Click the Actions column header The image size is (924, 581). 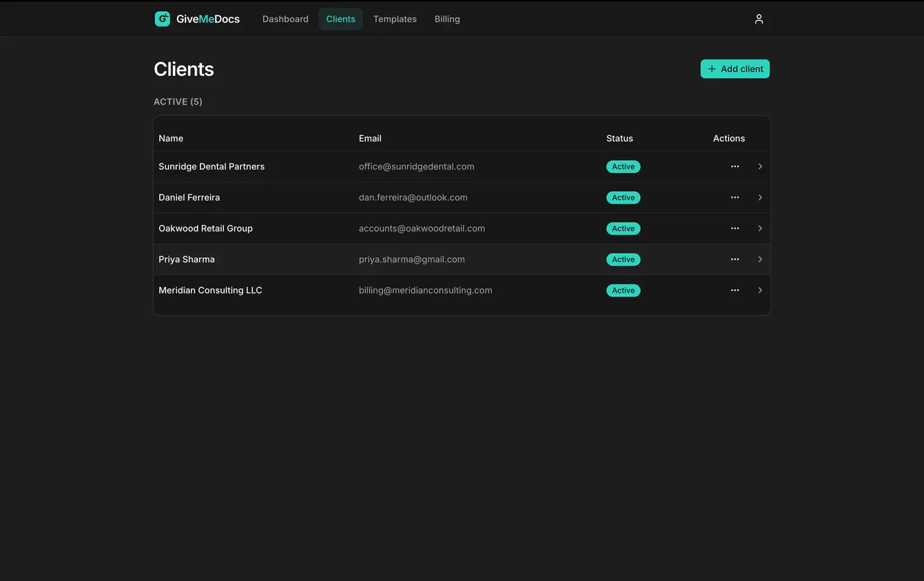(x=729, y=138)
